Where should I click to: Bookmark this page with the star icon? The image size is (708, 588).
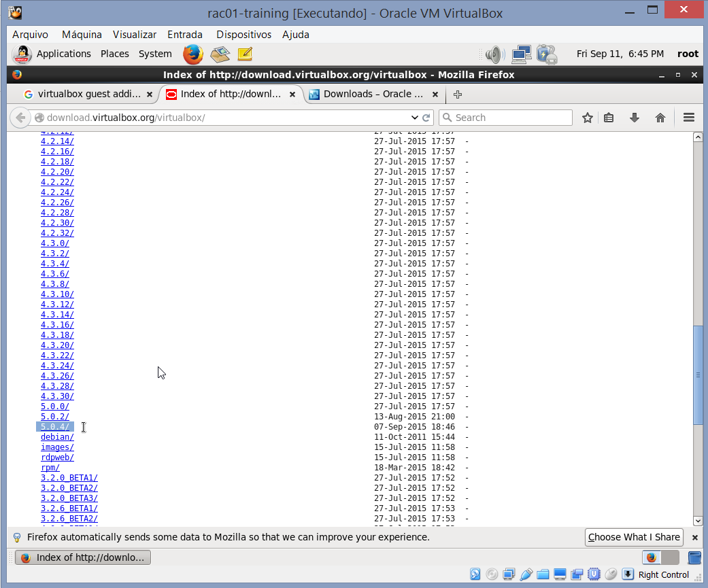click(587, 118)
